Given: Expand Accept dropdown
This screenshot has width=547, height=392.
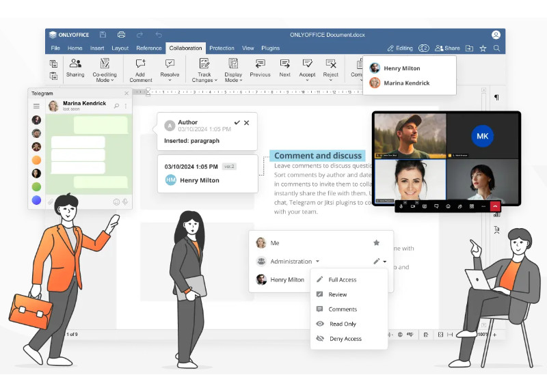Looking at the screenshot, I should pos(307,80).
